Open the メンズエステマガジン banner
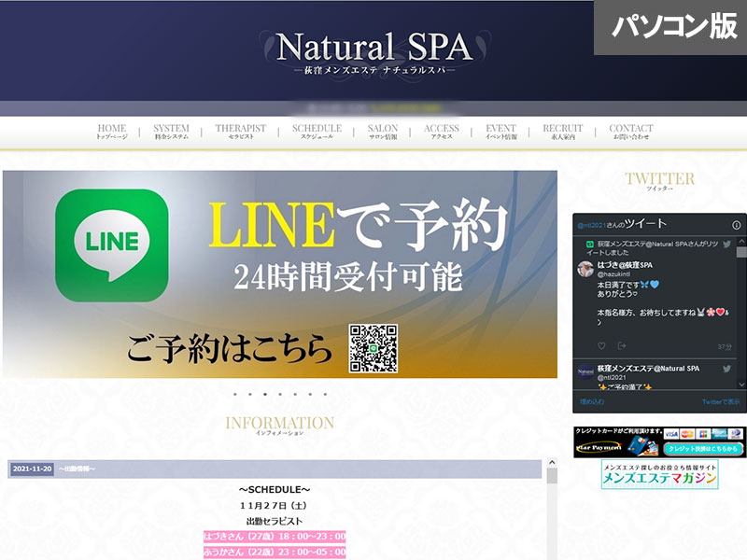The image size is (747, 560). pos(659,475)
